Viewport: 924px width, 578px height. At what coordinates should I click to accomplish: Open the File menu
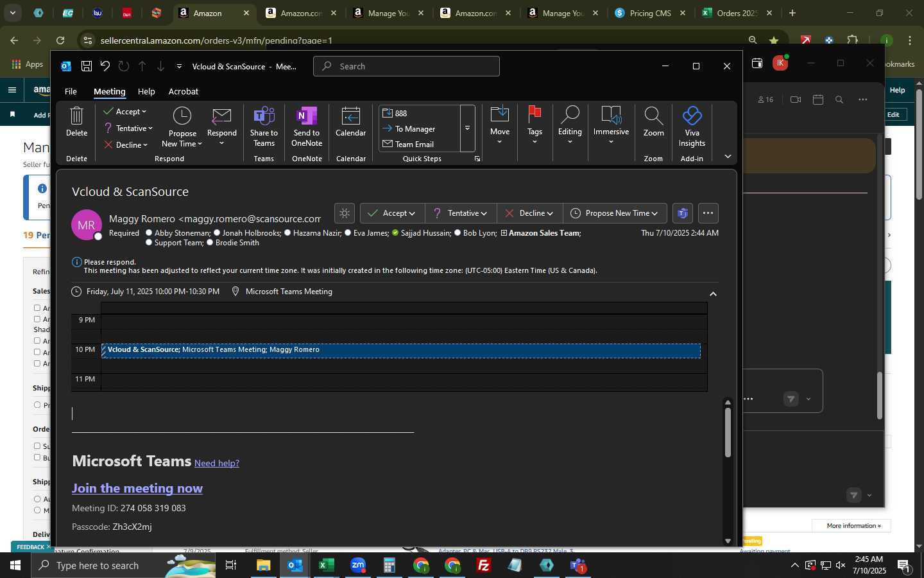71,91
